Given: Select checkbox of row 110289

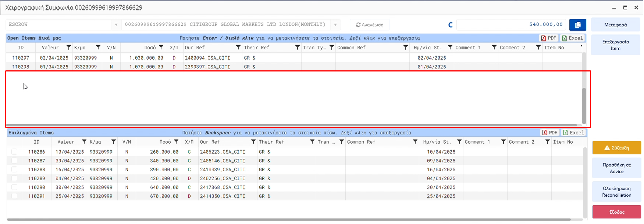Looking at the screenshot, I should 14,178.
